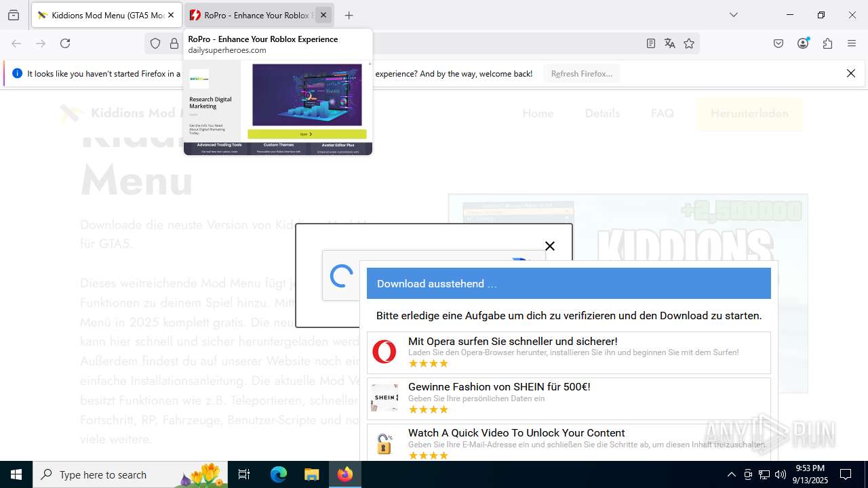The width and height of the screenshot is (868, 488).
Task: Go to Home in site navigation
Action: point(538,113)
